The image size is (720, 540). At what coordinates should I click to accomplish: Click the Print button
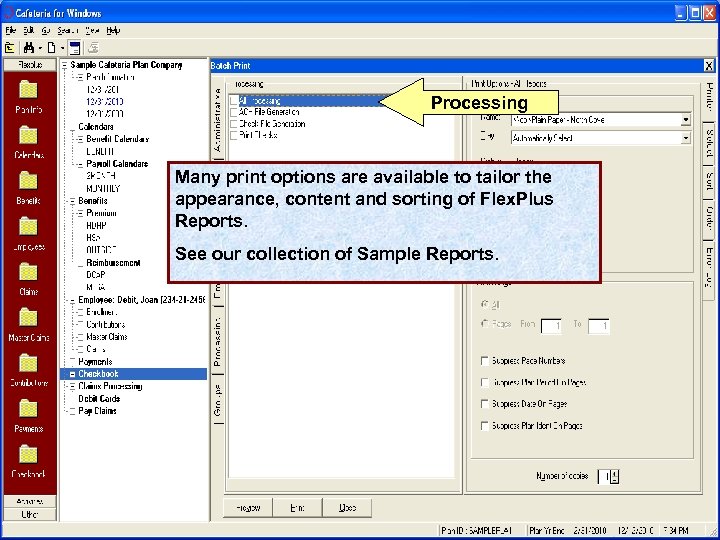click(298, 508)
